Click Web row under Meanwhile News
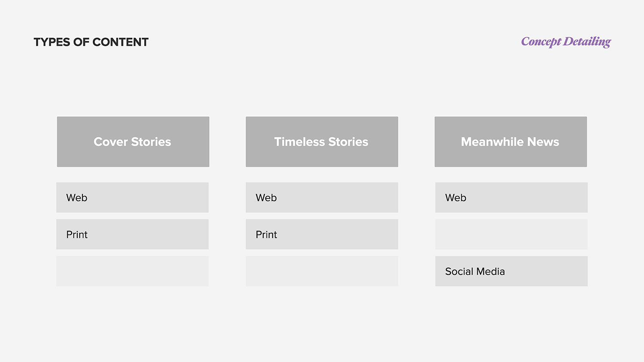This screenshot has width=644, height=362. (511, 198)
